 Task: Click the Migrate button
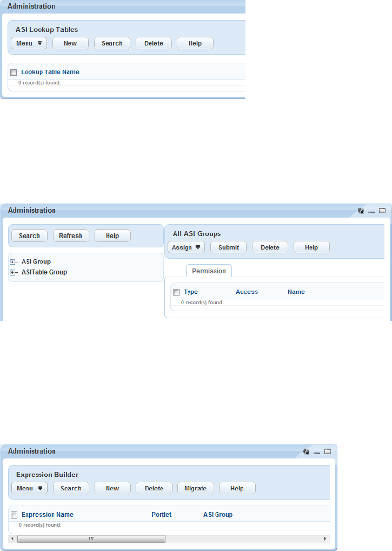(196, 488)
